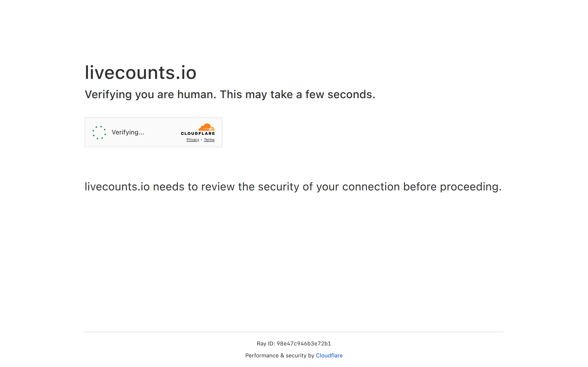Click the CLOUDFLARE wordmark in the widget
This screenshot has height=367, width=588.
pos(198,133)
